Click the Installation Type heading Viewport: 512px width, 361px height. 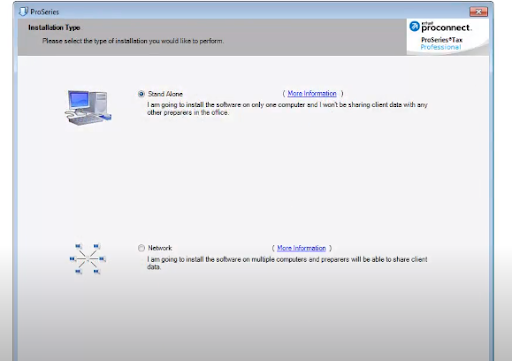click(54, 27)
